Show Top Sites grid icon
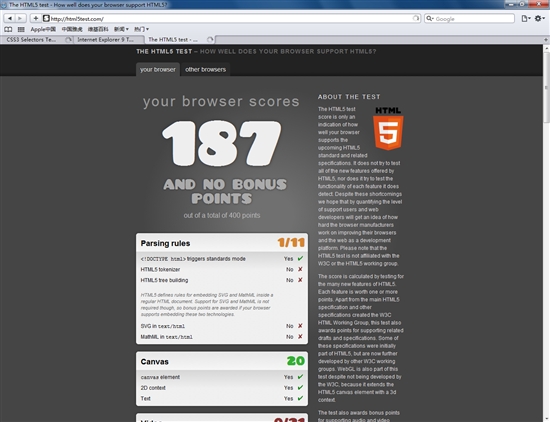Screen dimensions: 550x422 [x=21, y=29]
